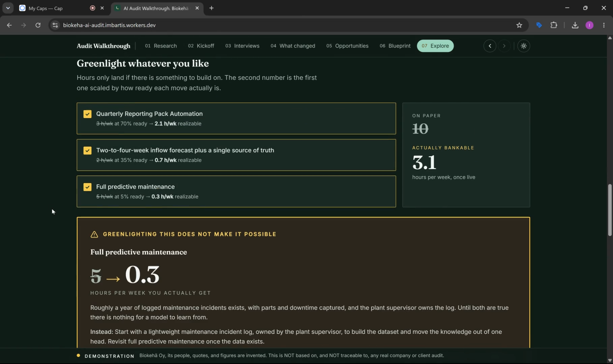The height and width of the screenshot is (364, 613).
Task: Click the scrollbar down arrow
Action: pyautogui.click(x=610, y=360)
